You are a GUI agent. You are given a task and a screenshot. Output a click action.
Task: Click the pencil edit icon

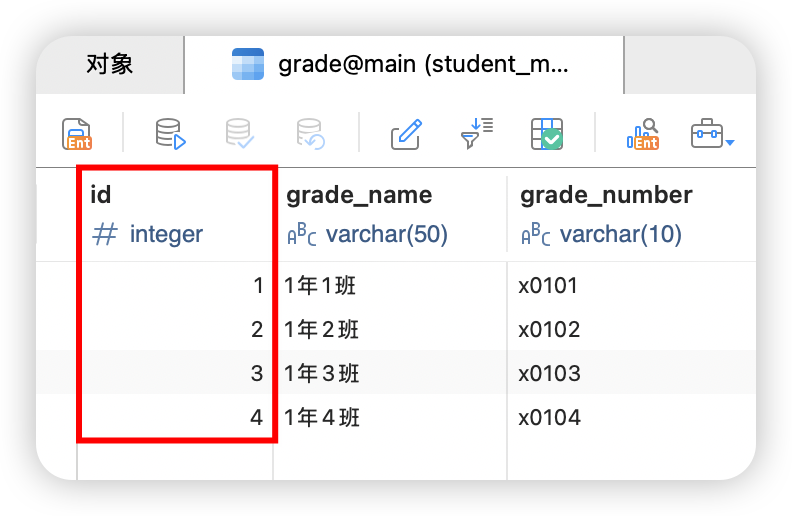(x=405, y=134)
